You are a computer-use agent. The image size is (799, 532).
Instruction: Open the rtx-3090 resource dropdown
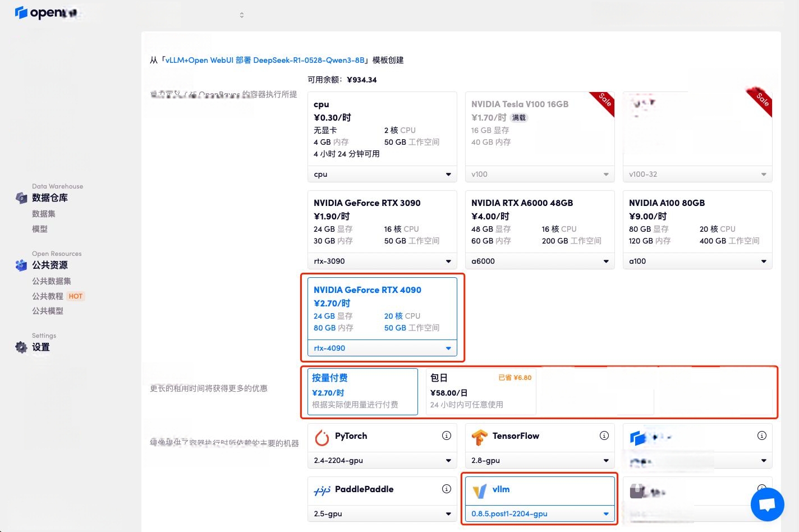pos(382,261)
